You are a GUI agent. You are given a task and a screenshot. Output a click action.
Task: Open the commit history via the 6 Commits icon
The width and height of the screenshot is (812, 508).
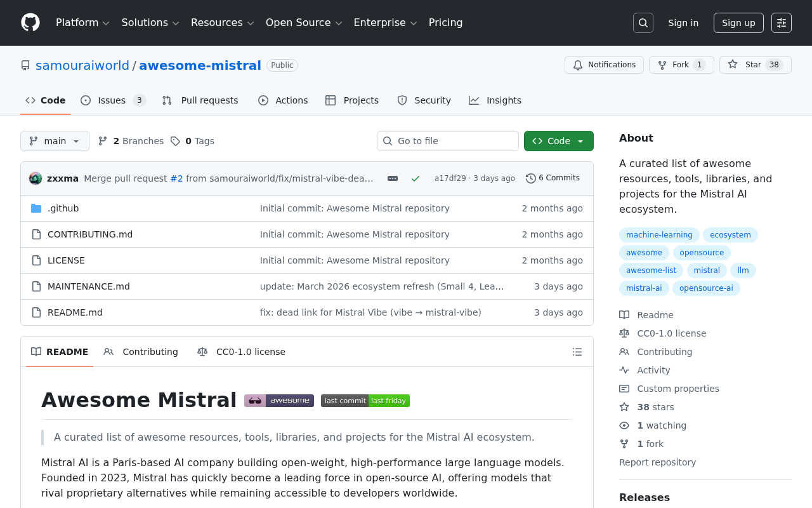click(x=530, y=178)
